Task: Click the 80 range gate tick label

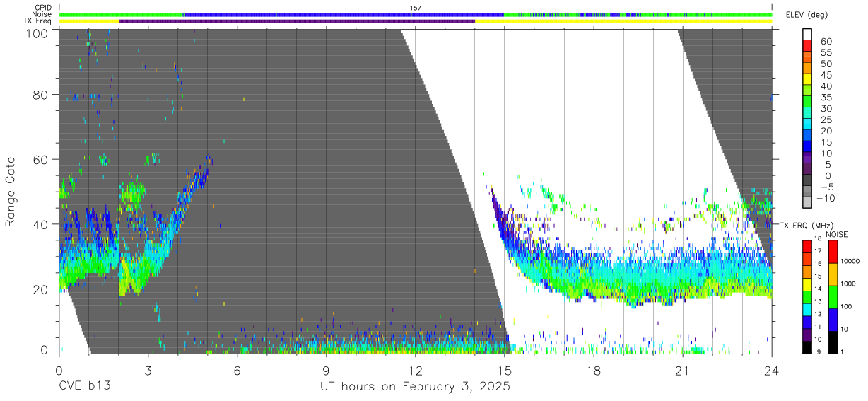Action: pos(40,94)
